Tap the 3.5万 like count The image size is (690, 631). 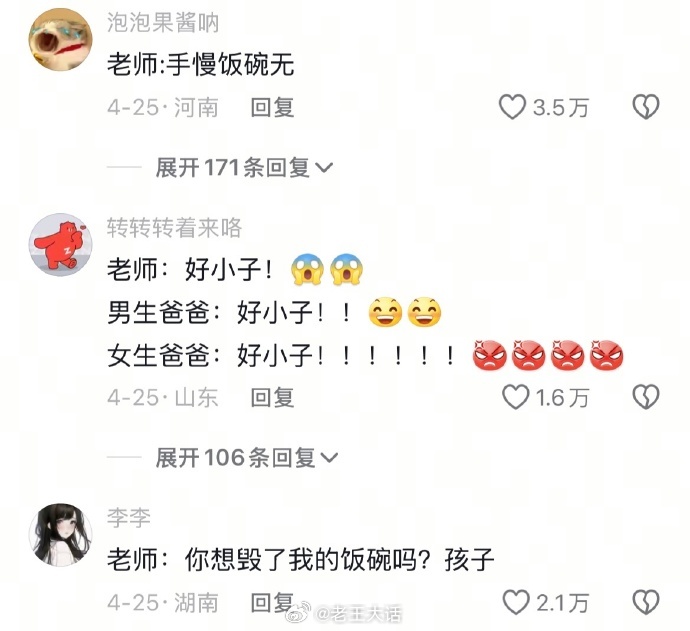(561, 107)
